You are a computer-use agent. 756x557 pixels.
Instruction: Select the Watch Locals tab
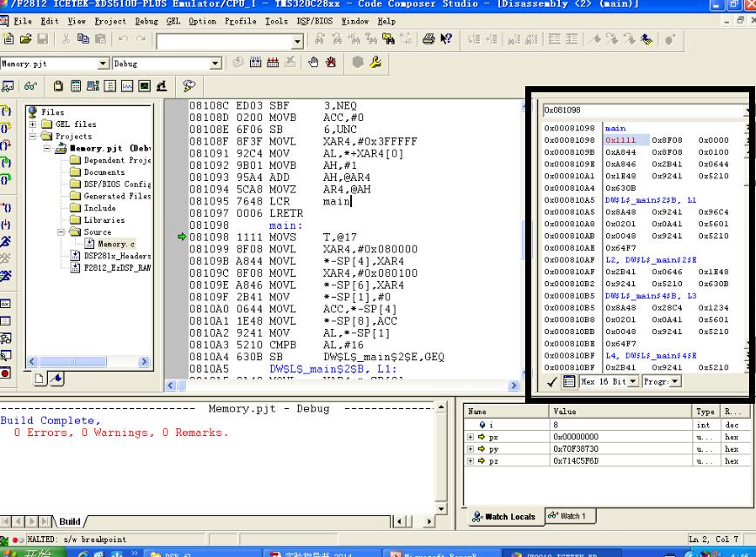point(504,516)
